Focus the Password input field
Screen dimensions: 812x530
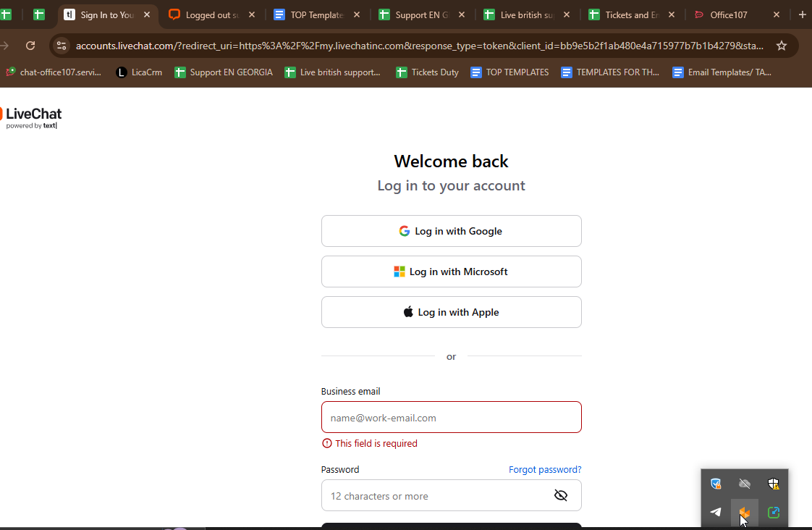[451, 495]
